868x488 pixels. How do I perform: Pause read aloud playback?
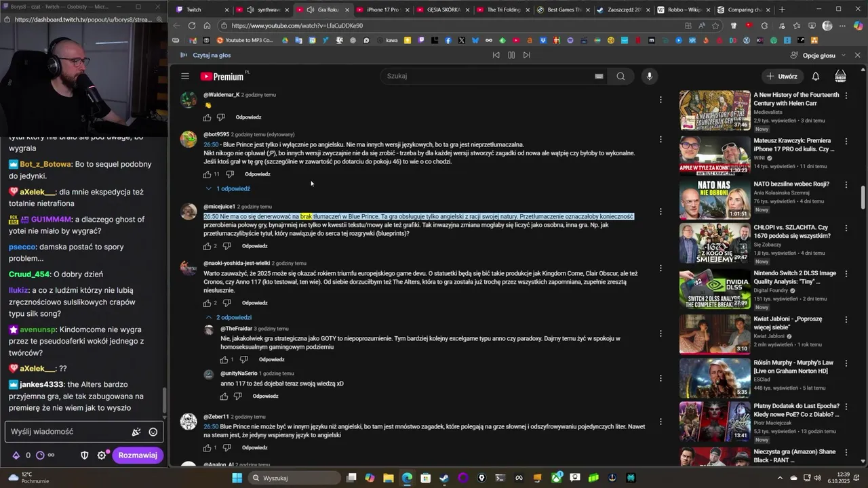pyautogui.click(x=511, y=55)
